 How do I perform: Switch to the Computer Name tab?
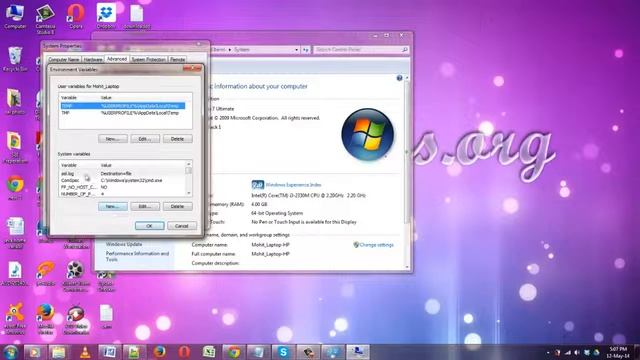click(x=64, y=60)
